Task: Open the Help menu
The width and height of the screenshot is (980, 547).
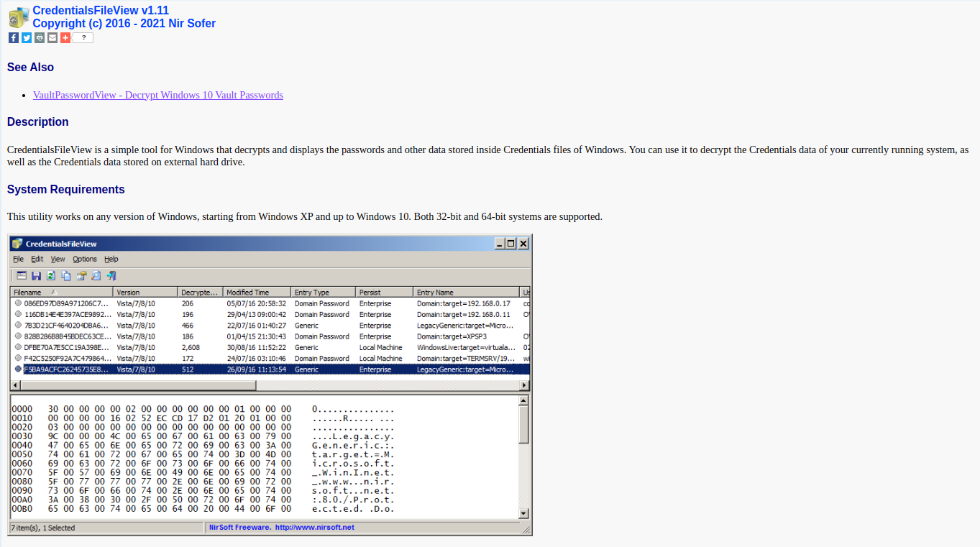Action: tap(111, 259)
